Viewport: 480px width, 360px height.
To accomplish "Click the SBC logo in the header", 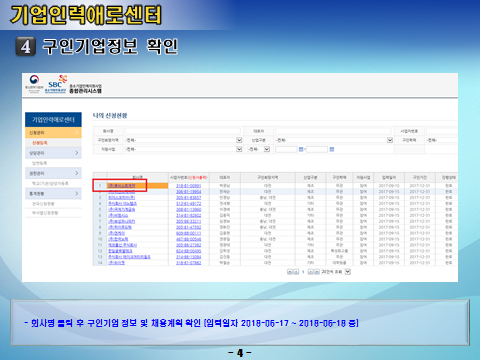I will (x=56, y=84).
